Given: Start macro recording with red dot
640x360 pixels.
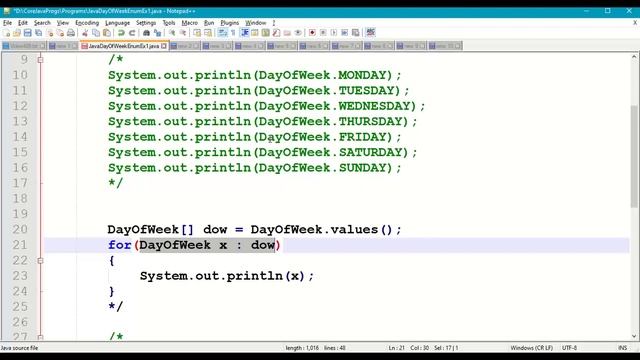Looking at the screenshot, I should tap(312, 33).
